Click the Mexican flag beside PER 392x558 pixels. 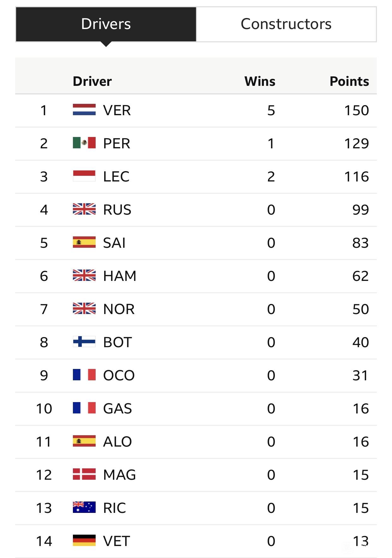[x=84, y=143]
